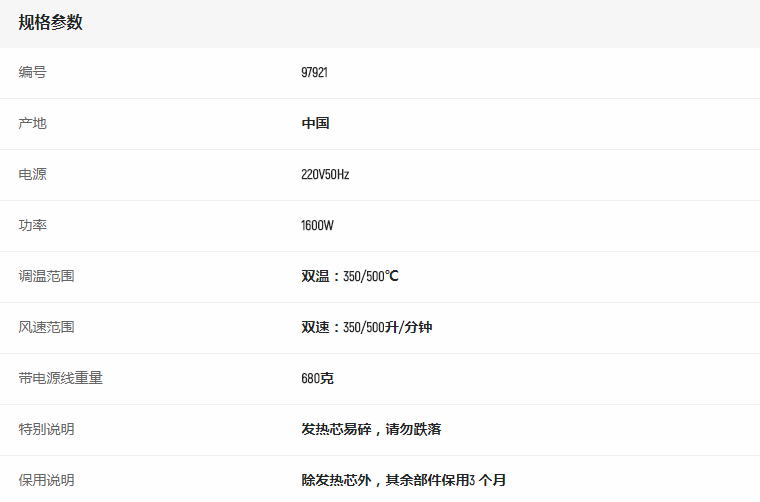
Task: Click the 调温范围 row label
Action: click(46, 277)
